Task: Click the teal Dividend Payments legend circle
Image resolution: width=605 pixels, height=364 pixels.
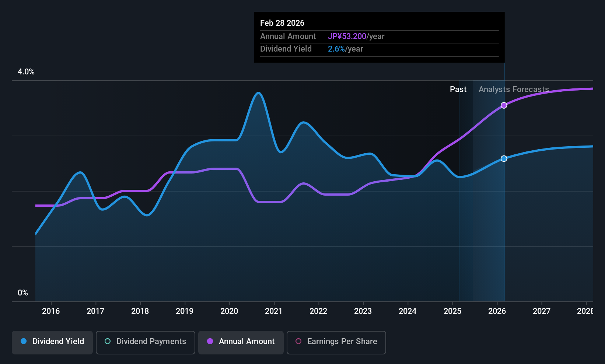Action: coord(108,341)
